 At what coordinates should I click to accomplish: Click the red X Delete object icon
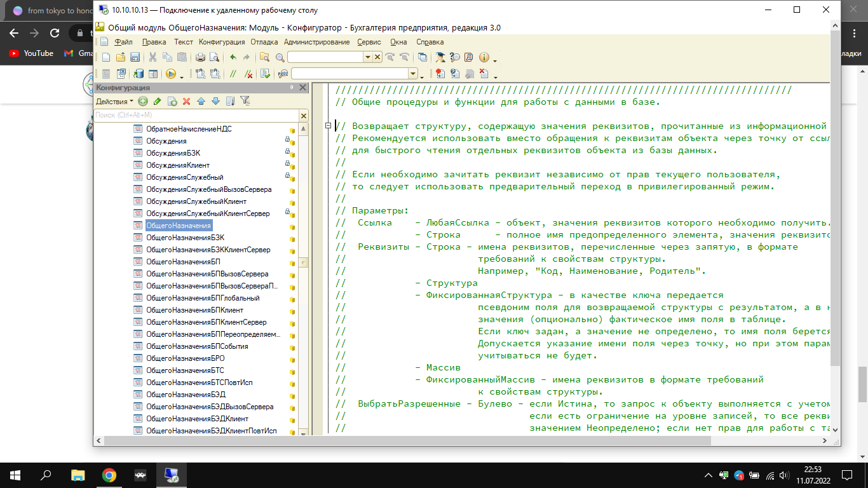pyautogui.click(x=186, y=101)
